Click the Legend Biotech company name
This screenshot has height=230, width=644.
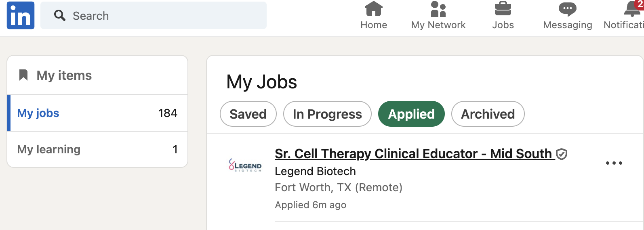(x=315, y=171)
